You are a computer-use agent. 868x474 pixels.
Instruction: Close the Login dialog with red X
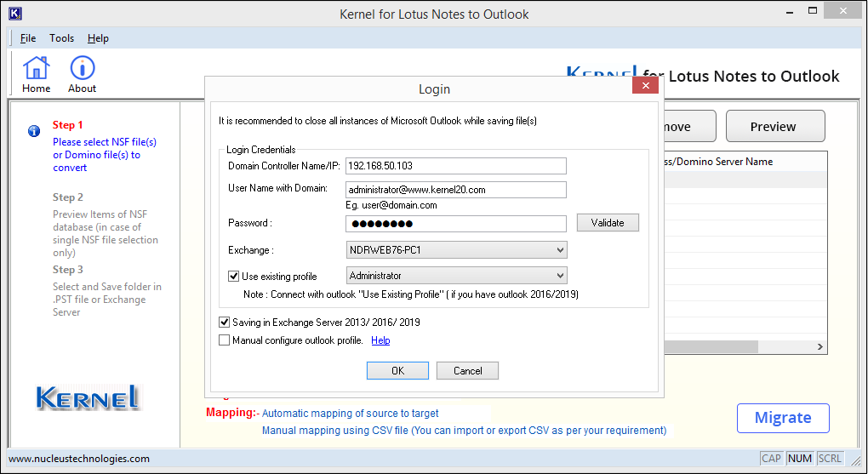pyautogui.click(x=645, y=85)
